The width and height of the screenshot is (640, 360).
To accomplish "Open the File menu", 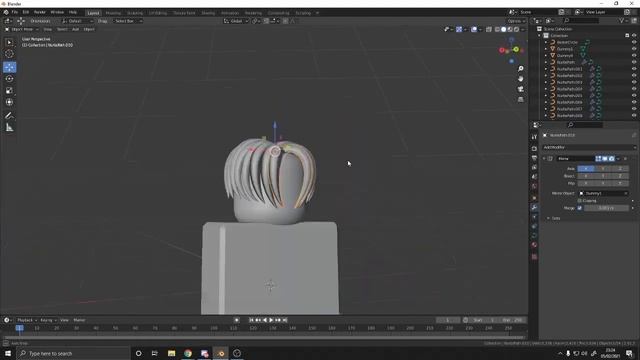I will (x=15, y=12).
